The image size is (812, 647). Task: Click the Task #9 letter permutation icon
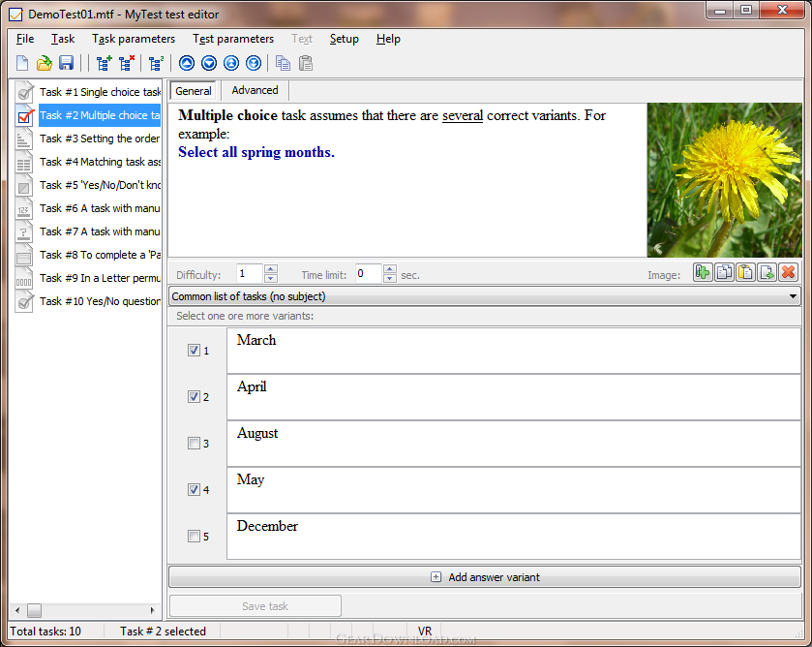point(24,278)
